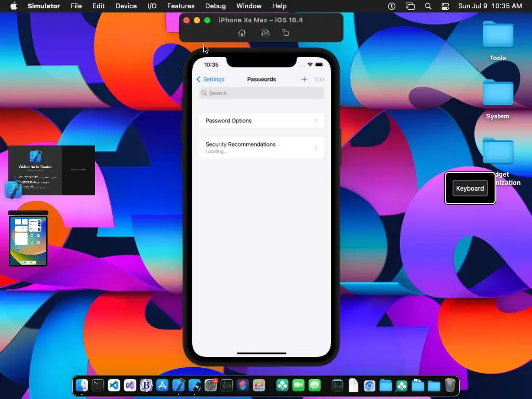532x399 pixels.
Task: Open the Simulator icon in the Dock
Action: (x=195, y=385)
